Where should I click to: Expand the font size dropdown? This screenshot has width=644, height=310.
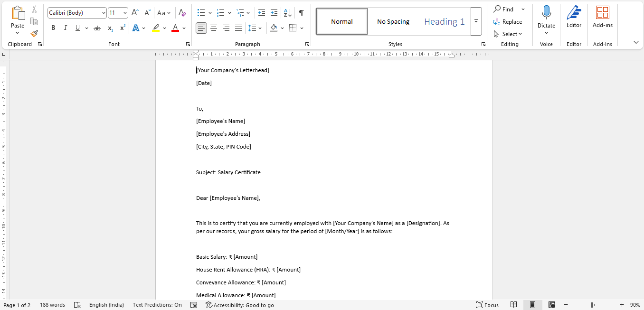(125, 13)
